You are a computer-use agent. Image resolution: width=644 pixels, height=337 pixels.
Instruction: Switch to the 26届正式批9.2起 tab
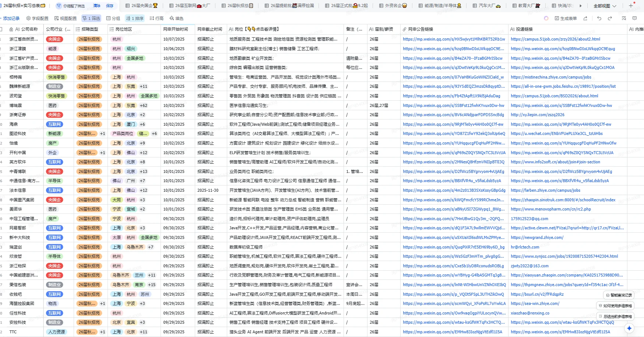(346, 6)
